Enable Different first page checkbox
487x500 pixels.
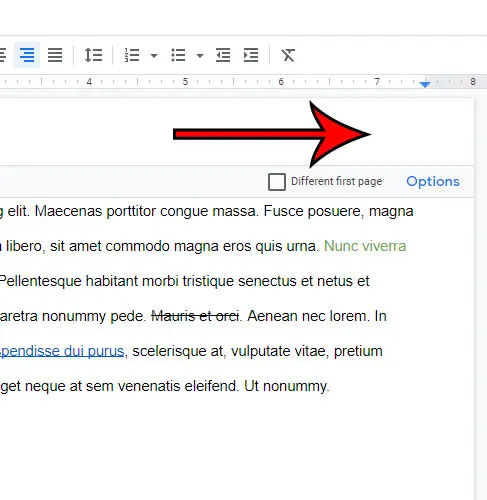tap(277, 182)
